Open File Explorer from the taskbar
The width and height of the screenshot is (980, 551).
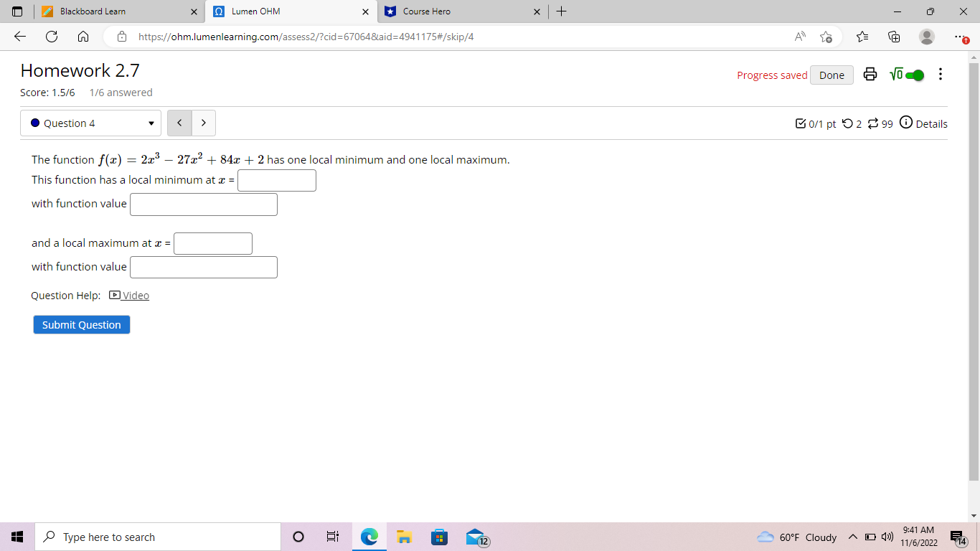coord(404,537)
